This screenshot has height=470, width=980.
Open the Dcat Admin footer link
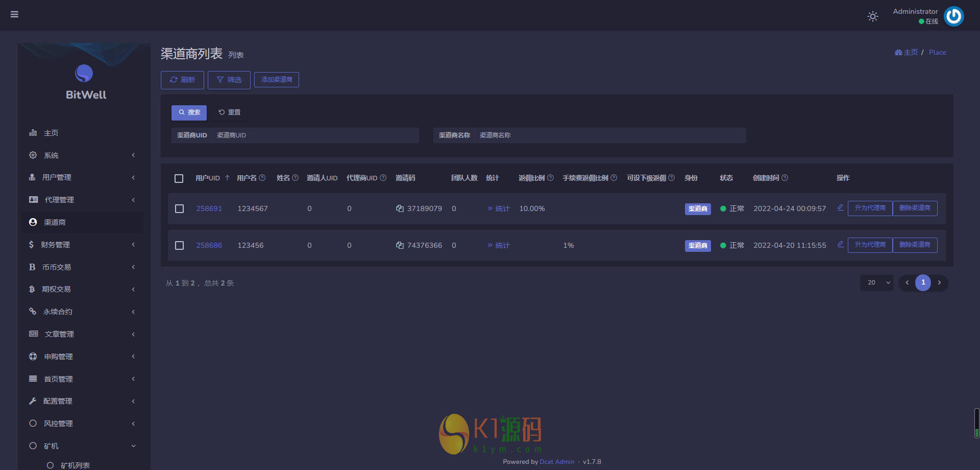pos(557,462)
